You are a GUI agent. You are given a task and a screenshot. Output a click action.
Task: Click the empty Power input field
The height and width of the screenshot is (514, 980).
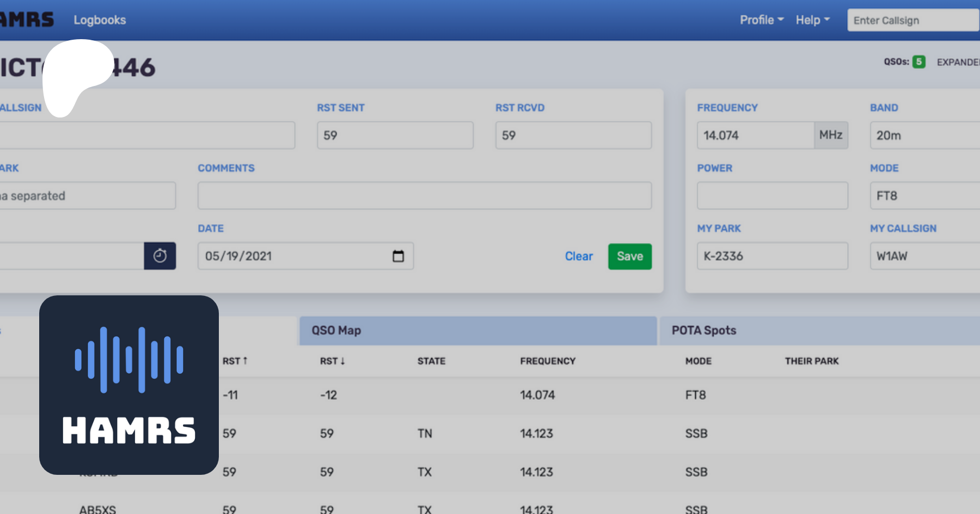click(x=772, y=196)
